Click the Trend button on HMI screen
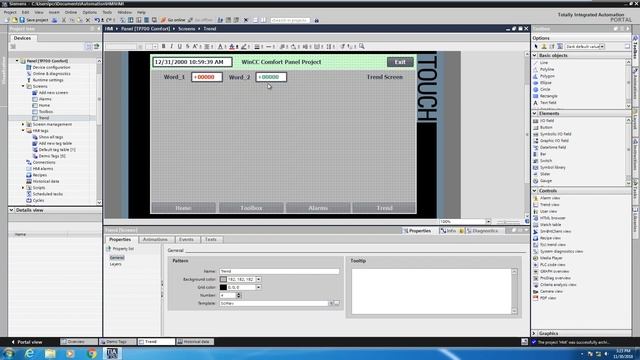The height and width of the screenshot is (360, 640). click(384, 208)
